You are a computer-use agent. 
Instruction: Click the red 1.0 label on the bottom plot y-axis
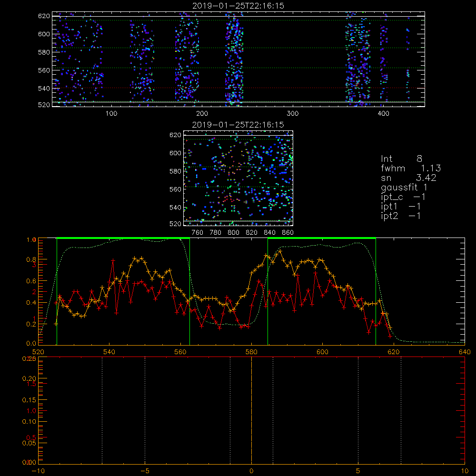[x=31, y=411]
